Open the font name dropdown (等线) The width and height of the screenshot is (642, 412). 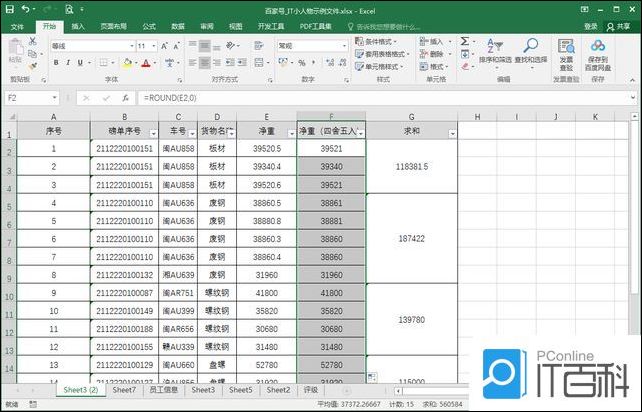click(x=132, y=46)
